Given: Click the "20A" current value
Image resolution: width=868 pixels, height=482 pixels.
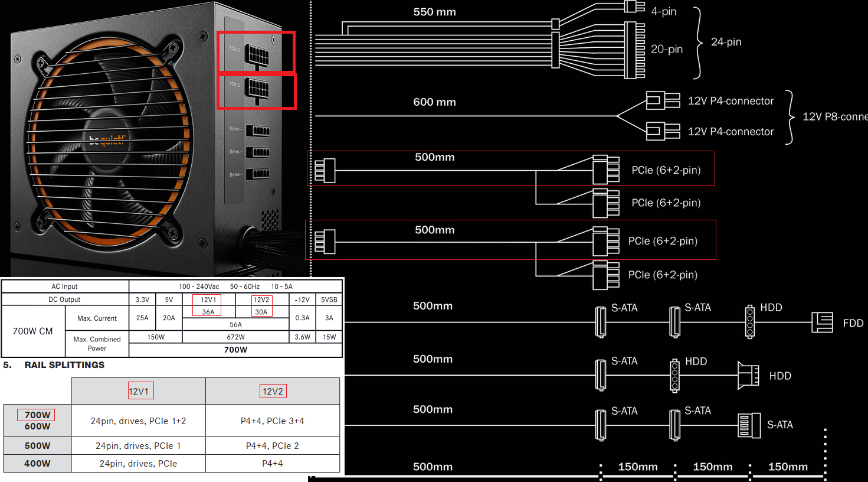Looking at the screenshot, I should click(x=169, y=318).
